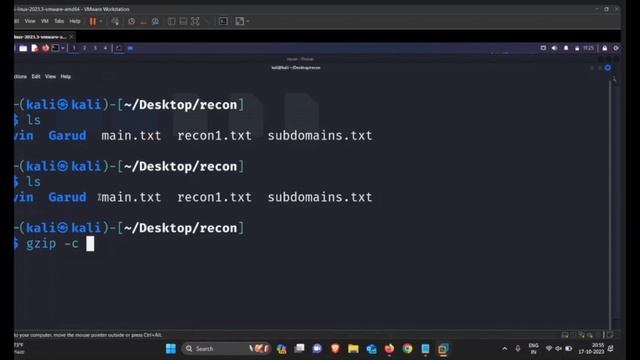Open the dropdown arrow beside the pause button
This screenshot has width=640, height=360.
tap(101, 21)
